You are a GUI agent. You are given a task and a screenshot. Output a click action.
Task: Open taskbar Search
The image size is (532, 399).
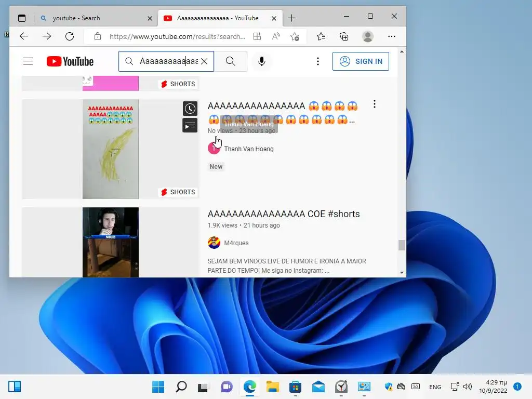coord(181,387)
